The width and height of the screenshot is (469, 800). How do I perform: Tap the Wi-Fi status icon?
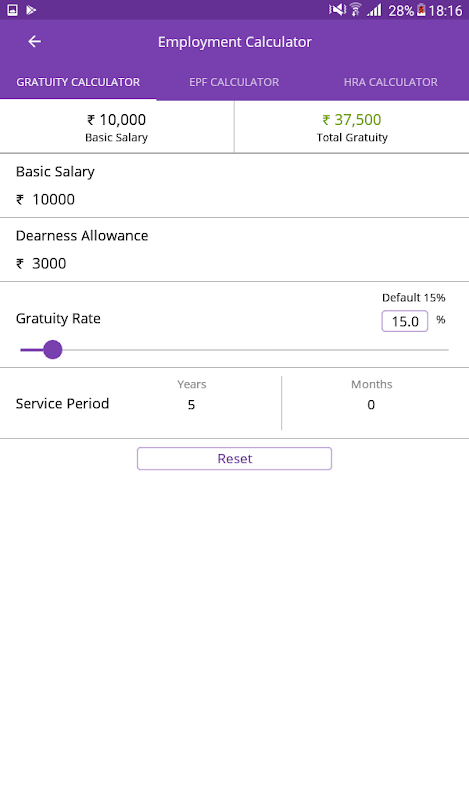(356, 9)
